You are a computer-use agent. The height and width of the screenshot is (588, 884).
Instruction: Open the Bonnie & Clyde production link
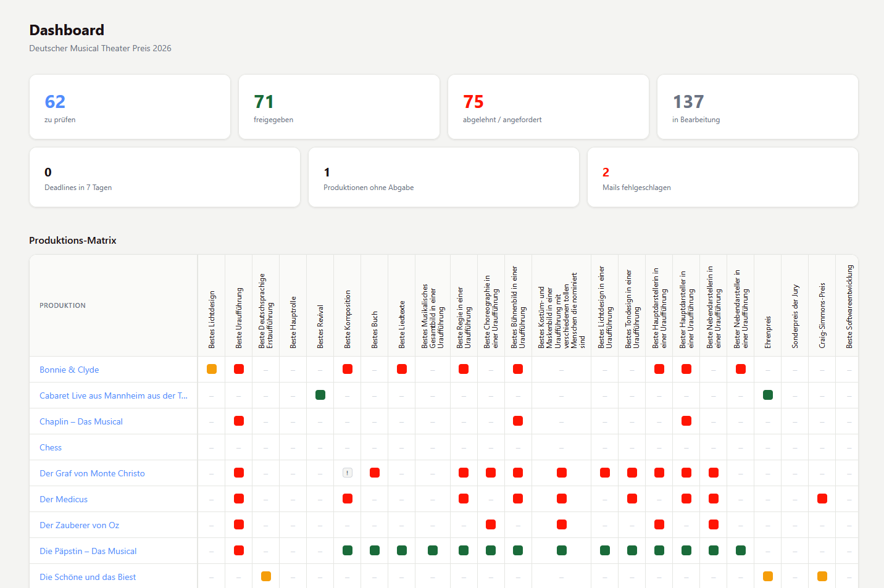[69, 370]
